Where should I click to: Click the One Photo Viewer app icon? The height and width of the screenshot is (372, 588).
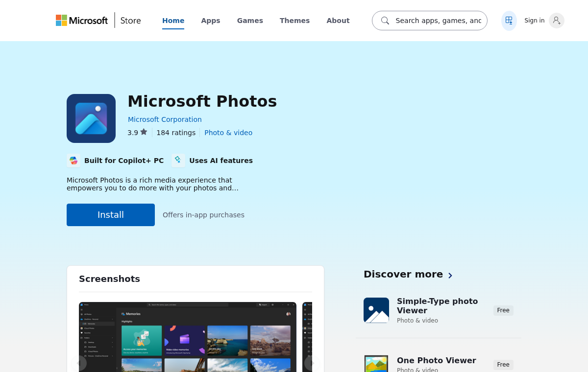[x=376, y=364]
